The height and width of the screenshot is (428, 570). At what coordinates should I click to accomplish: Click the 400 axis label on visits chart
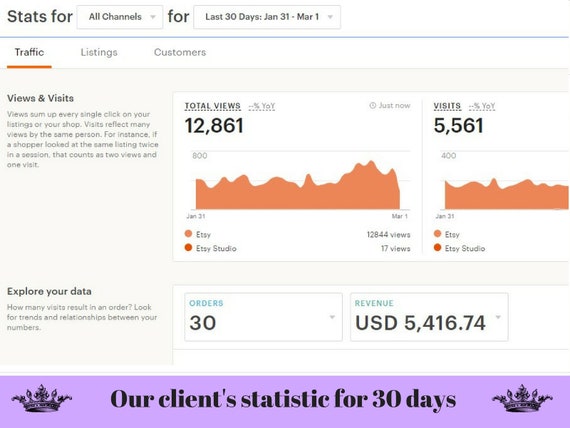(449, 156)
